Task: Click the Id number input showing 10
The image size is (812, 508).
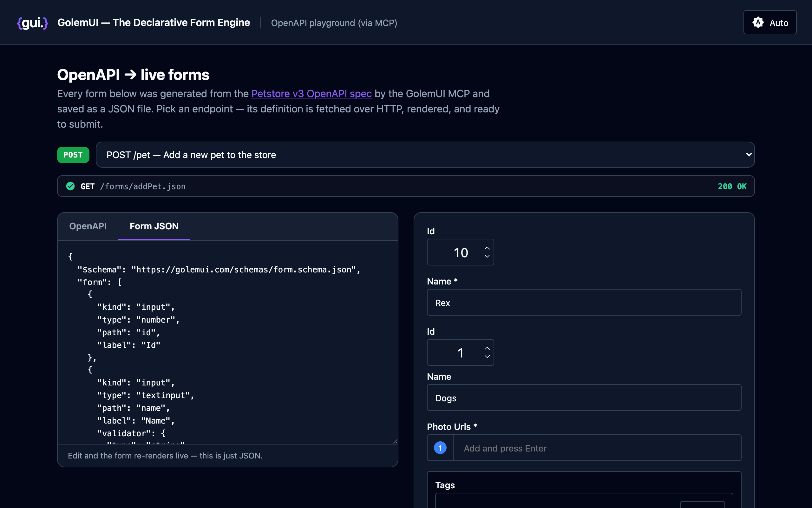Action: [x=460, y=252]
